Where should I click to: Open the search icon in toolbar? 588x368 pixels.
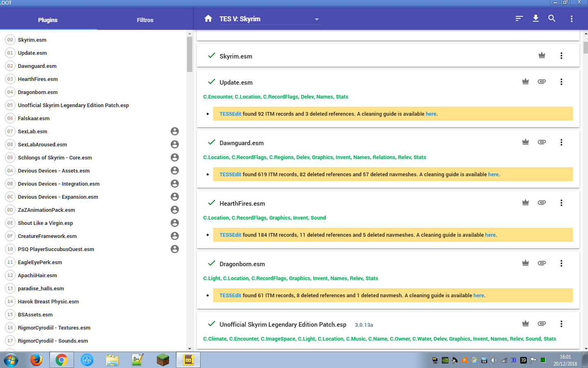click(552, 18)
